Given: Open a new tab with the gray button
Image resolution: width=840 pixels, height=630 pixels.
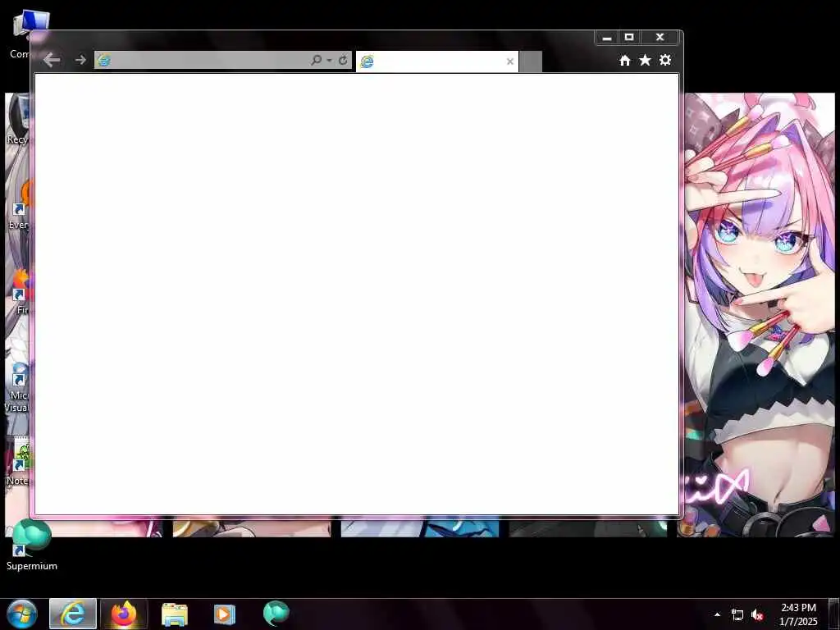Looking at the screenshot, I should [x=531, y=62].
